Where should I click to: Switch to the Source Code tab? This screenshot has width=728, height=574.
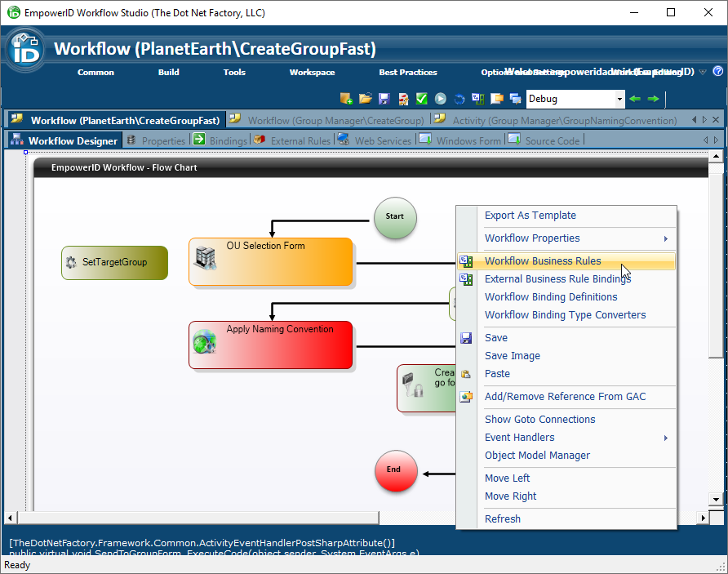click(552, 140)
